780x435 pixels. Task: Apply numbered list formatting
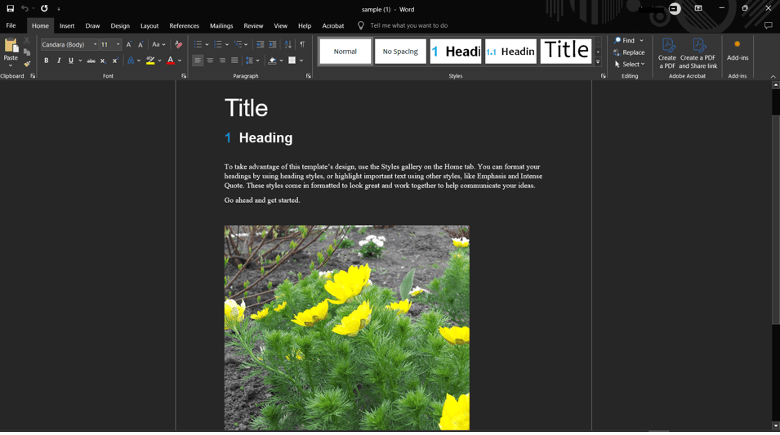point(218,45)
